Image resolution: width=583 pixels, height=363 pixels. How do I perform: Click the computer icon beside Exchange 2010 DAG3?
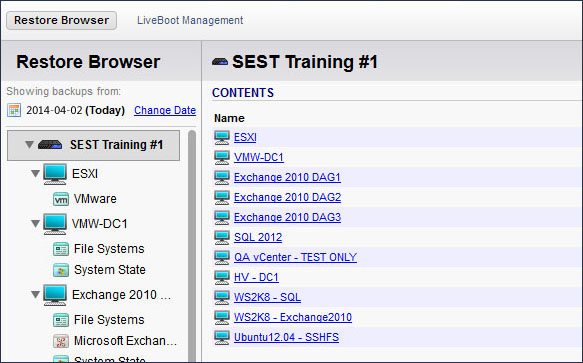pyautogui.click(x=222, y=217)
